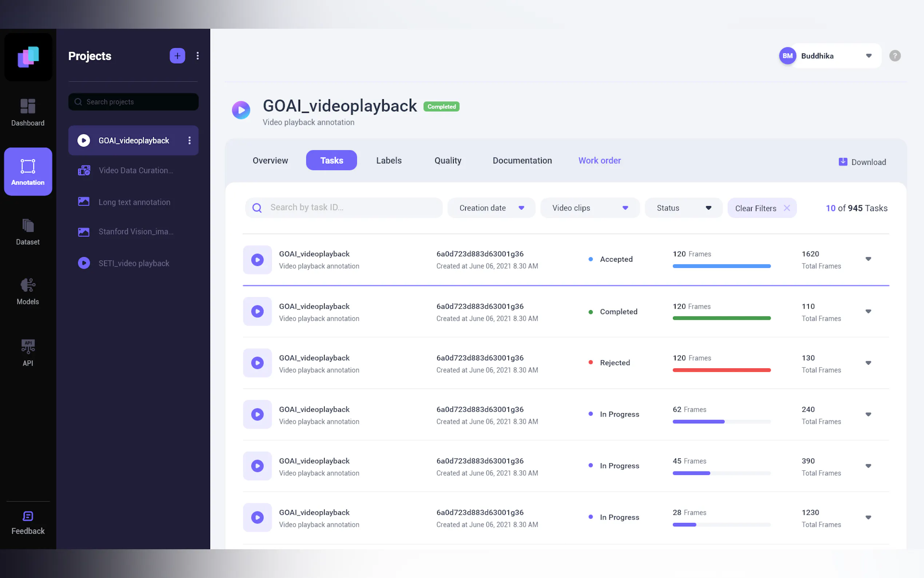Image resolution: width=924 pixels, height=578 pixels.
Task: Open the Creation date filter dropdown
Action: [x=491, y=208]
